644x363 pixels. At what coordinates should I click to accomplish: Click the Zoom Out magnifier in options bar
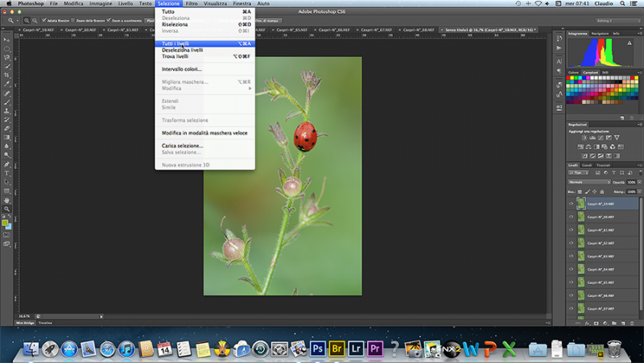click(35, 21)
